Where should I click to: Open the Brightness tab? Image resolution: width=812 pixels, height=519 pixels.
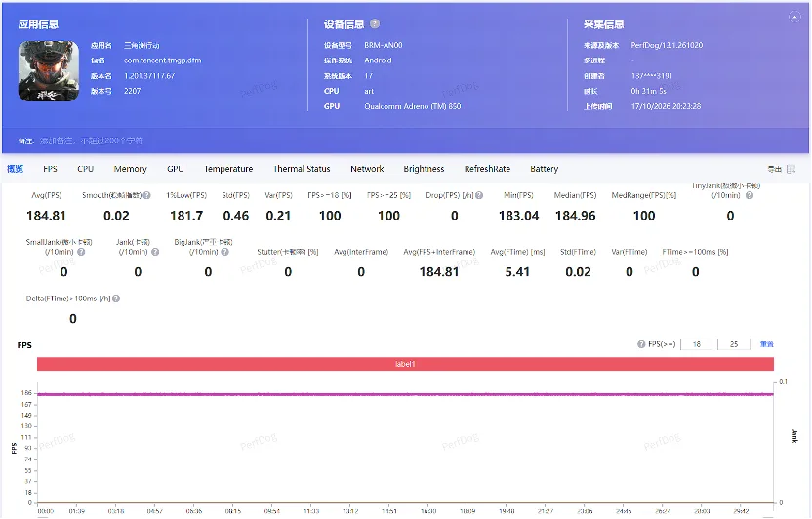point(424,169)
